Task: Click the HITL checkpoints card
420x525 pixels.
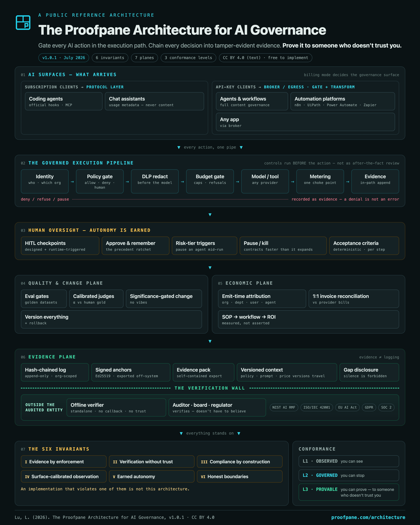Action: (60, 246)
